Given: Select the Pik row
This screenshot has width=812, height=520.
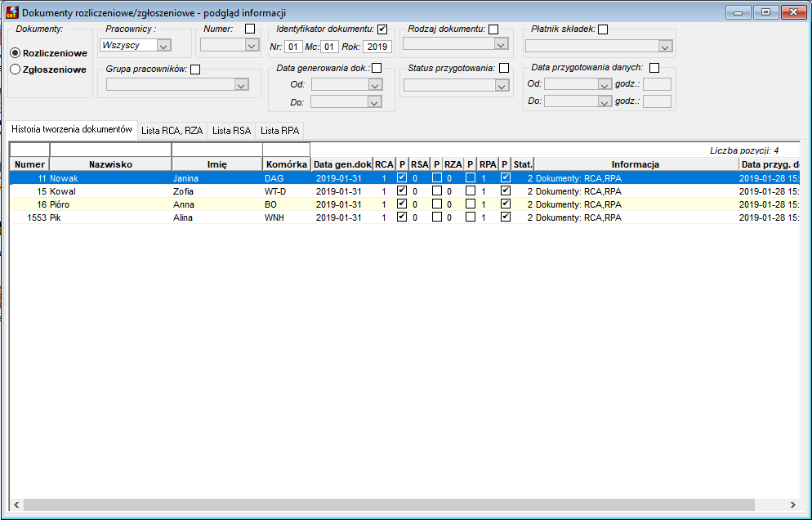Looking at the screenshot, I should click(x=405, y=217).
